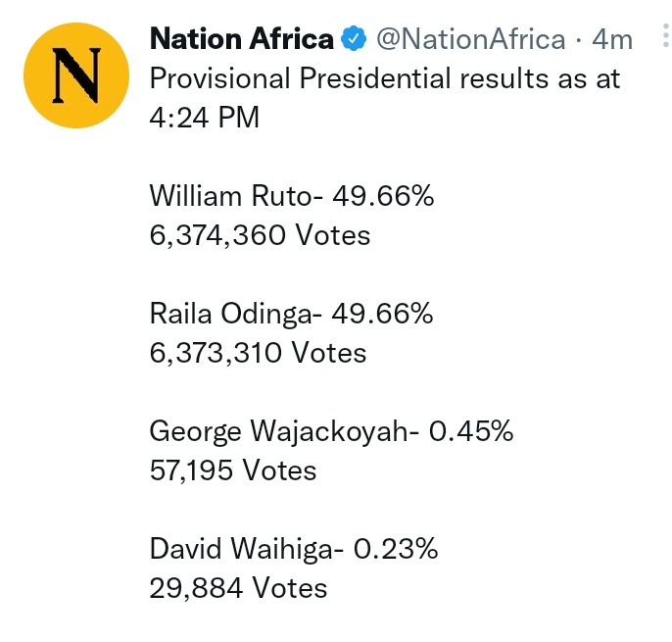Click the 29,884 Votes line
672x642 pixels.
238,588
